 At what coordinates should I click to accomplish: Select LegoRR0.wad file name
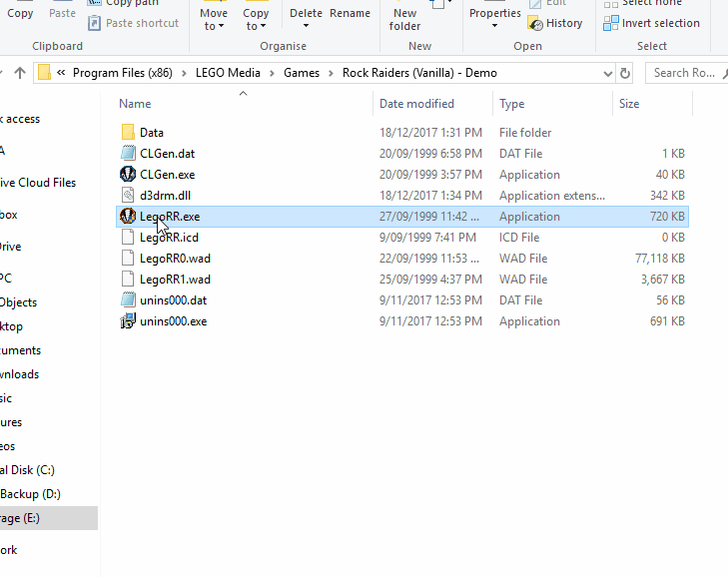pos(175,259)
